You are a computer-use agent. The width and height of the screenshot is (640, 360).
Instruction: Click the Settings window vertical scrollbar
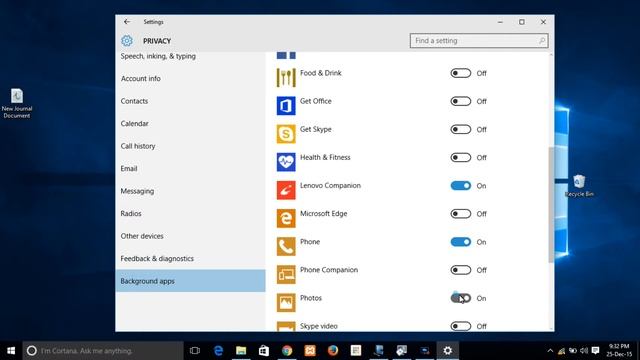tap(551, 204)
